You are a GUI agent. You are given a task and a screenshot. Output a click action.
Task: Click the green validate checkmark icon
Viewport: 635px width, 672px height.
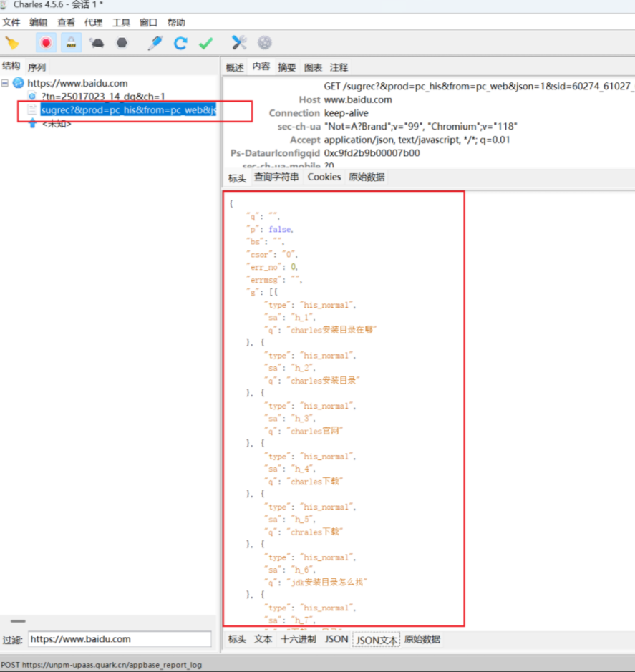pos(205,43)
